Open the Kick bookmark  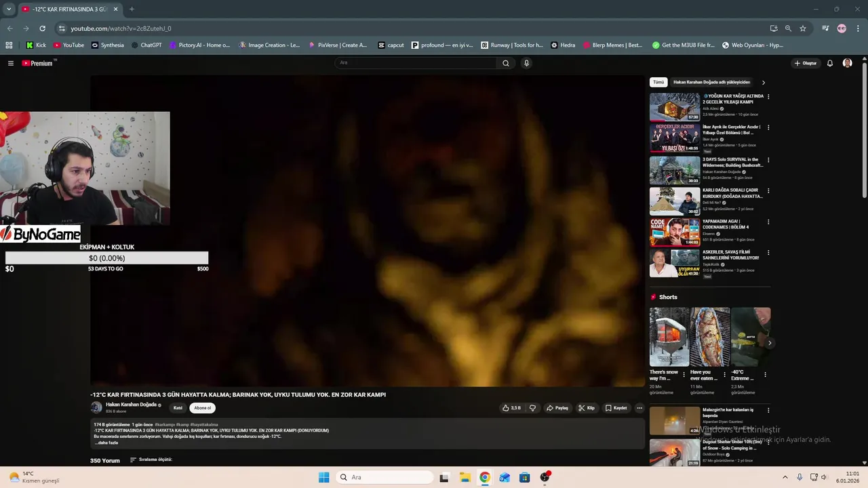(36, 45)
